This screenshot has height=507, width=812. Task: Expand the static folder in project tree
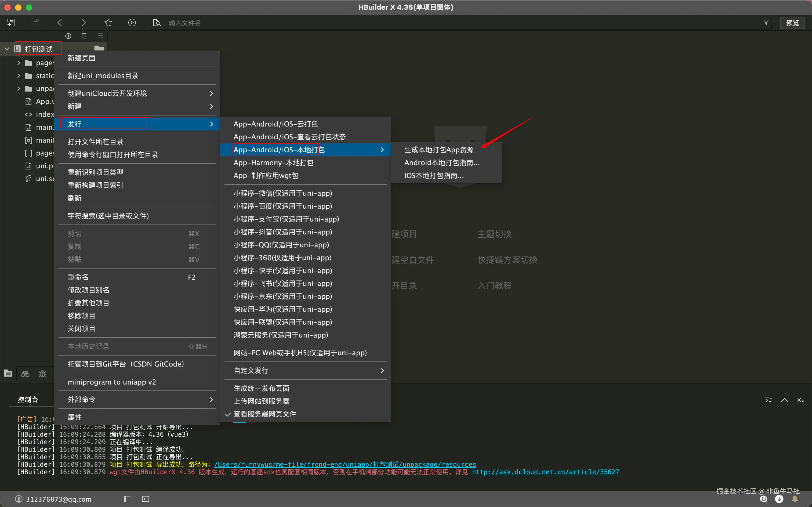pyautogui.click(x=19, y=76)
